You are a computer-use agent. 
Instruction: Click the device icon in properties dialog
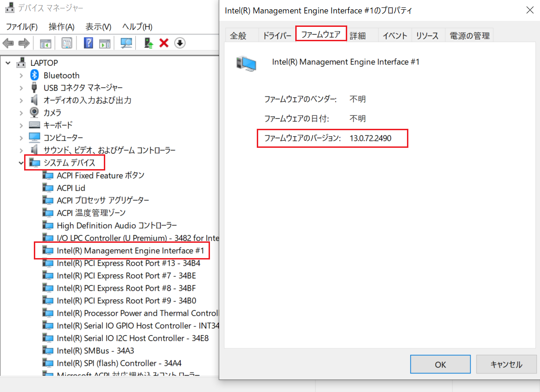[246, 63]
